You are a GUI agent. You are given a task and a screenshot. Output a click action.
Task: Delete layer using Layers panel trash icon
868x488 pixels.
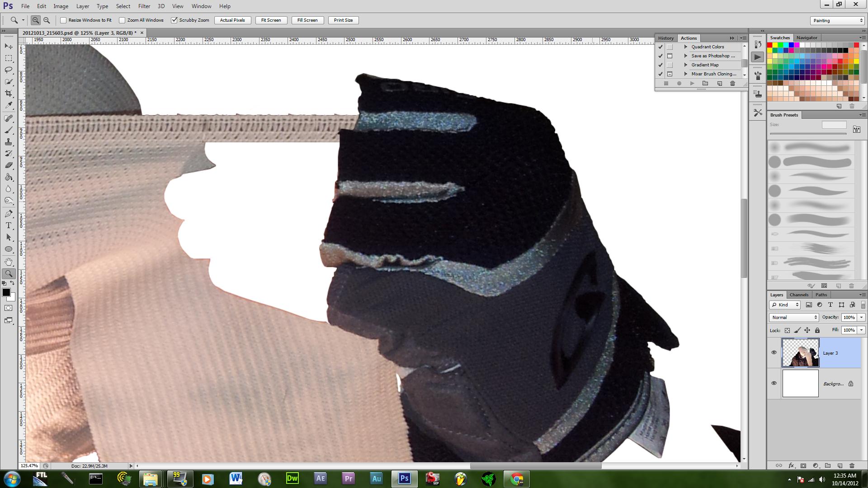(x=852, y=465)
